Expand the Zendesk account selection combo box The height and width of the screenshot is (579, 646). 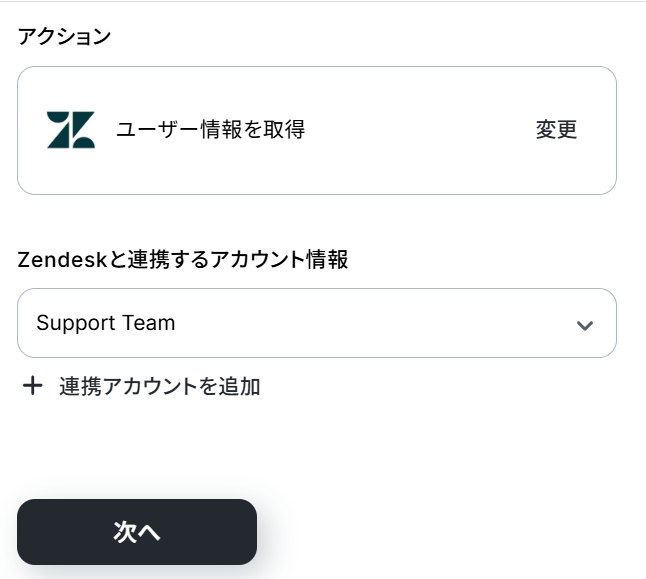pos(316,323)
